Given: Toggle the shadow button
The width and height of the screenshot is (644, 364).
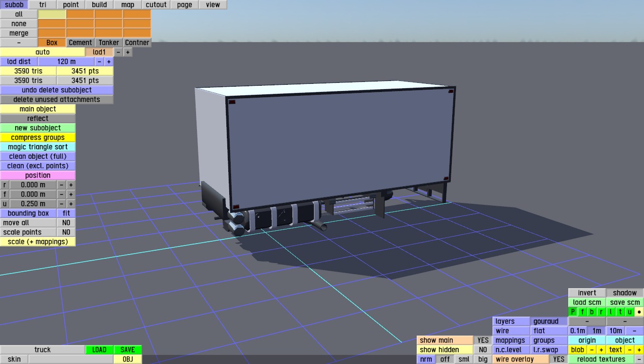Looking at the screenshot, I should click(625, 293).
